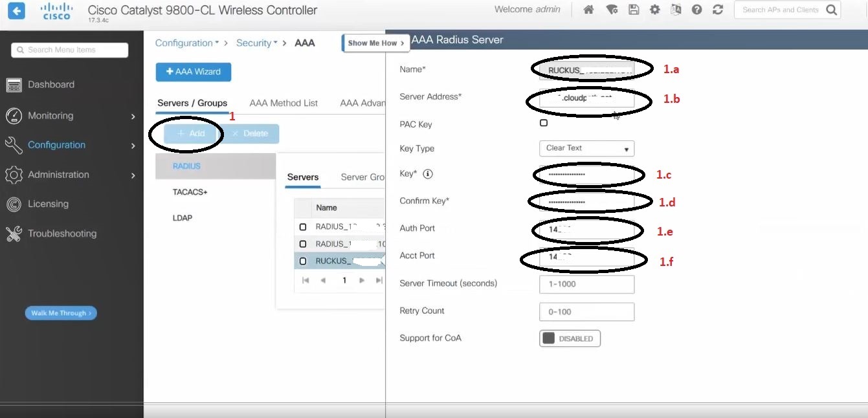Click the Show Me How button
Image resolution: width=868 pixels, height=418 pixels.
pyautogui.click(x=375, y=43)
